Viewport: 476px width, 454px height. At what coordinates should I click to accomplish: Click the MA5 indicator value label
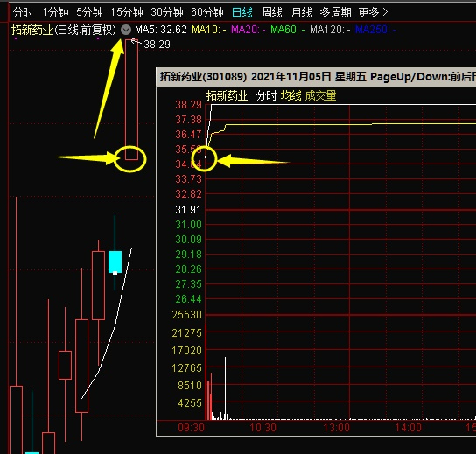161,30
